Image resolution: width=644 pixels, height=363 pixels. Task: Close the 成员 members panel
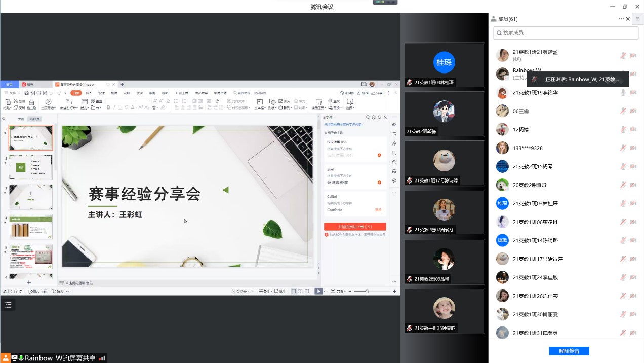[x=628, y=19]
